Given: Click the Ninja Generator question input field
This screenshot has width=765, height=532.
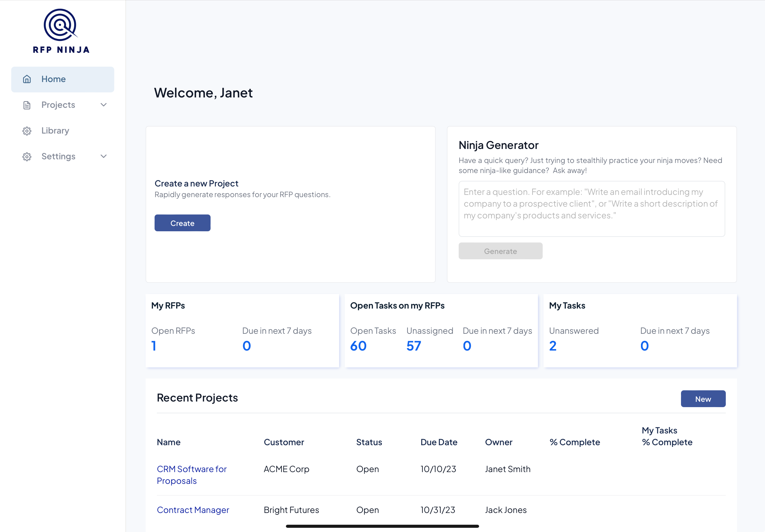Looking at the screenshot, I should tap(591, 209).
